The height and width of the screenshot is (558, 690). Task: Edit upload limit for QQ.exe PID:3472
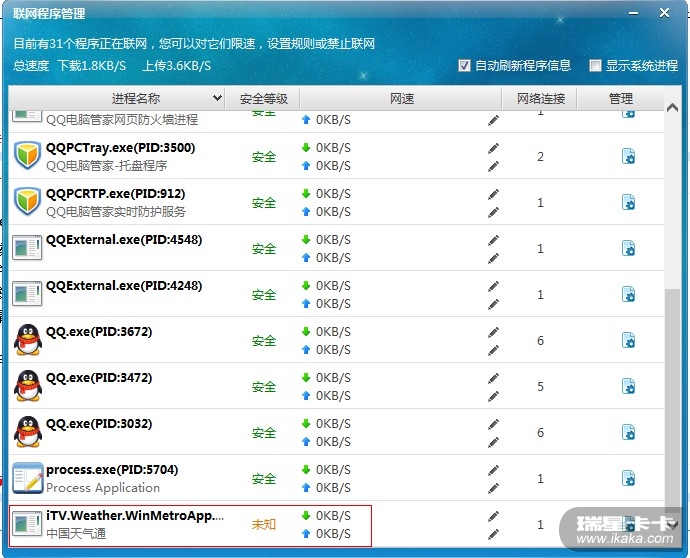pyautogui.click(x=493, y=396)
